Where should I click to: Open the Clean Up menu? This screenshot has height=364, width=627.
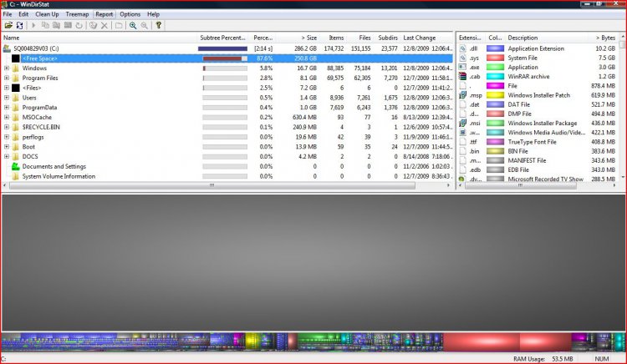coord(47,14)
